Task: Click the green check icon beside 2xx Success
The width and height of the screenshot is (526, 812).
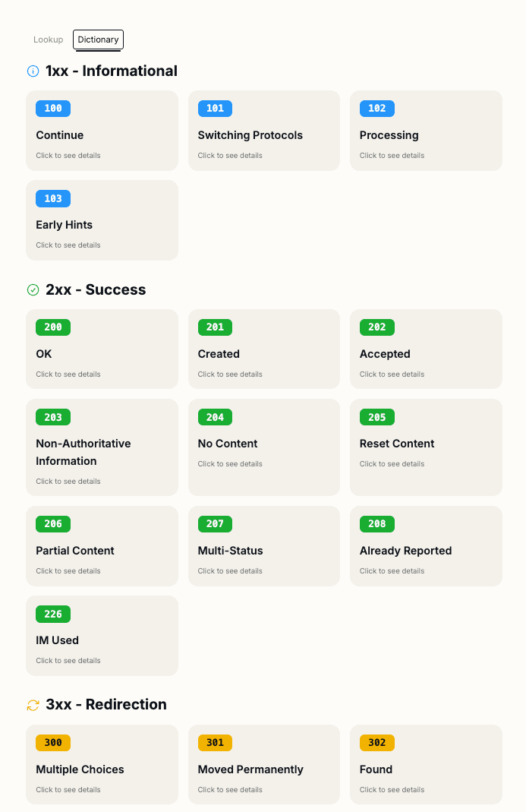Action: click(32, 289)
